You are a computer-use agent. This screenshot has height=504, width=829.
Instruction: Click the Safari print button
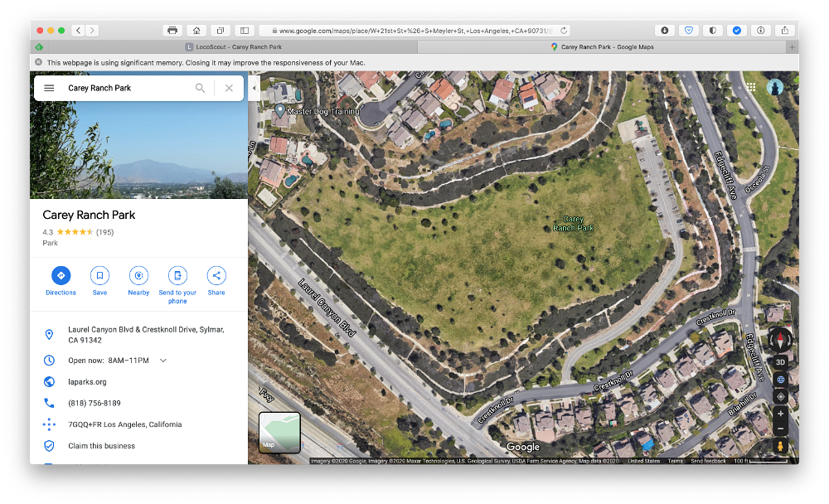(172, 31)
